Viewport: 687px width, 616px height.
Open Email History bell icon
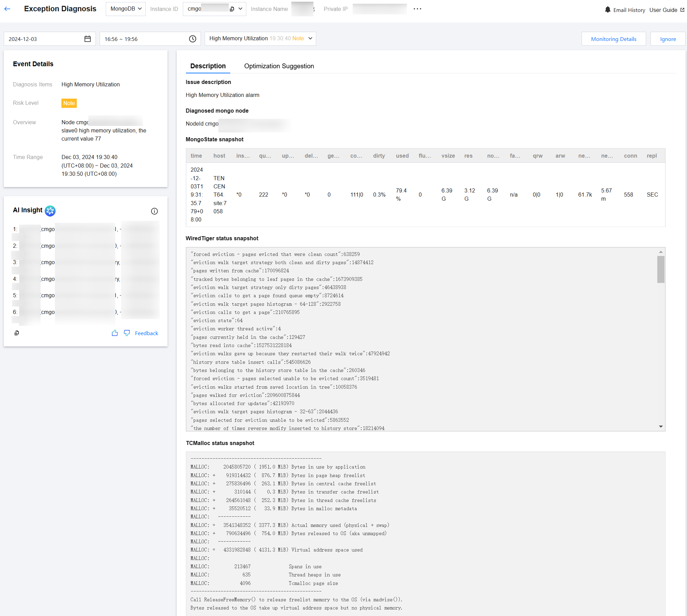tap(608, 10)
